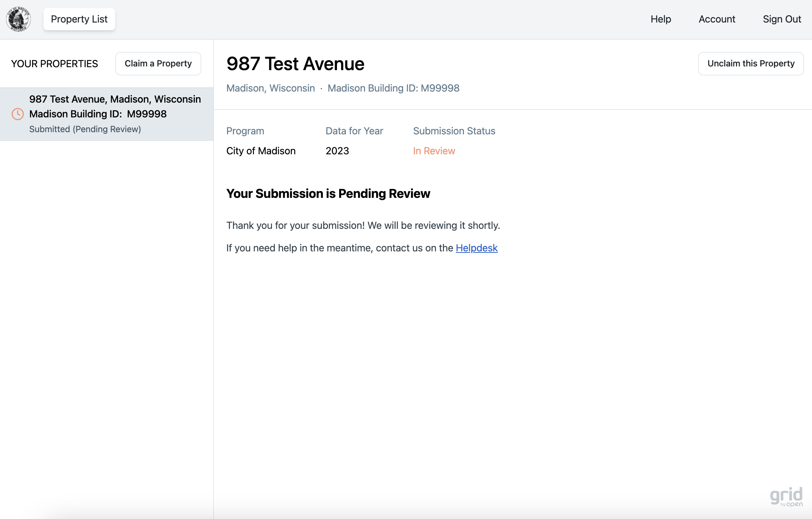Click the Submission Status column label
812x519 pixels.
tap(454, 131)
